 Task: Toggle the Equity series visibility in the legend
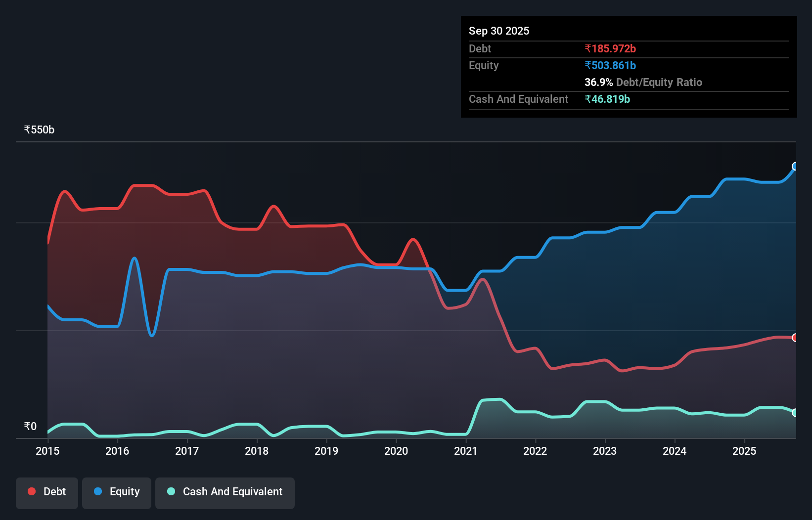pos(116,492)
